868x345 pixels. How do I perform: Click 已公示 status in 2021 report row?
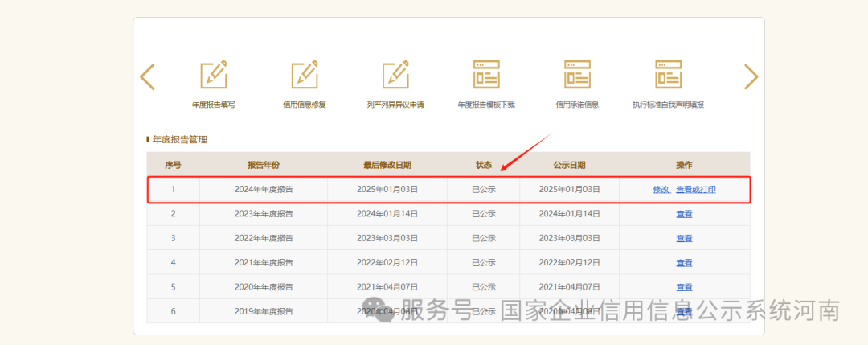click(x=483, y=262)
